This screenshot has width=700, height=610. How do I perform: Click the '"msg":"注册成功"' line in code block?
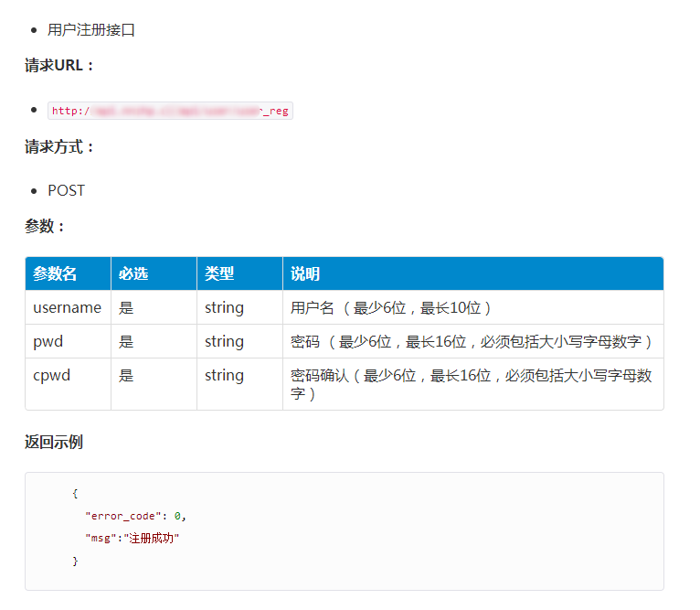pyautogui.click(x=133, y=538)
